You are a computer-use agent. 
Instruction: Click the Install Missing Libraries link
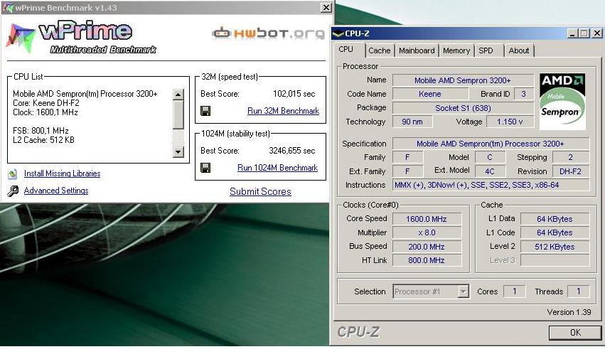click(62, 173)
